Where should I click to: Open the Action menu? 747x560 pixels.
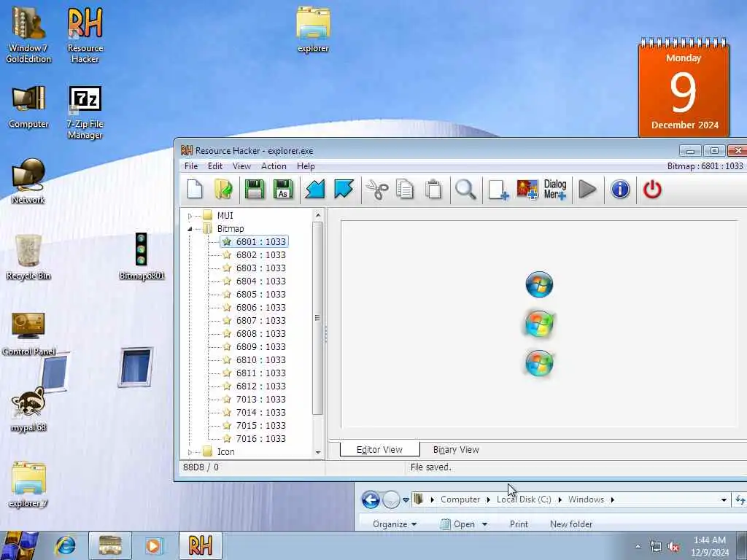coord(274,166)
